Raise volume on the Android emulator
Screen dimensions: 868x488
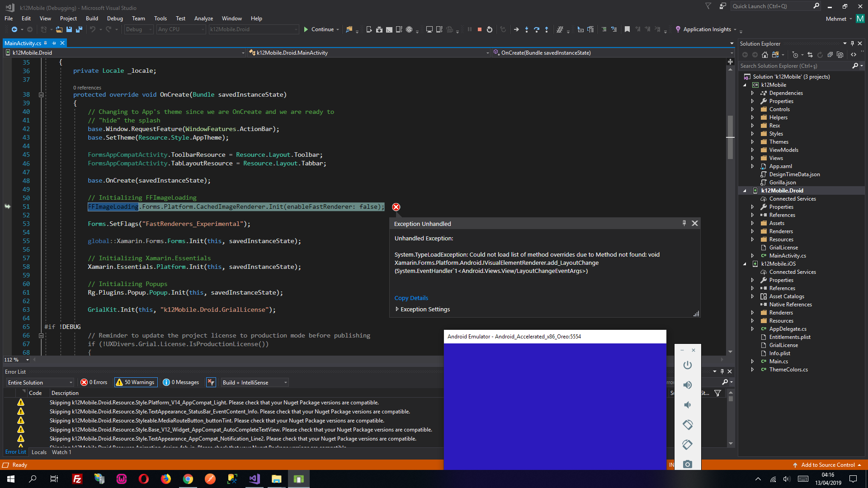(688, 385)
